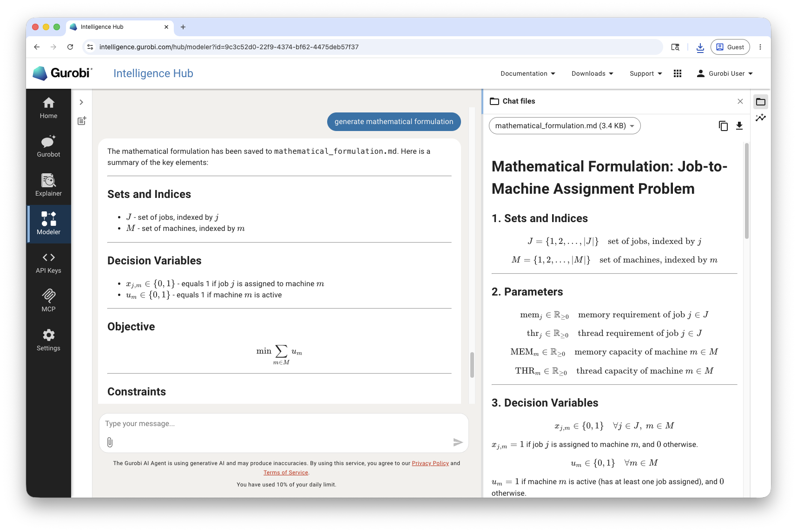Screen dimensions: 797x532
Task: Open the Privacy Policy link
Action: [x=430, y=463]
